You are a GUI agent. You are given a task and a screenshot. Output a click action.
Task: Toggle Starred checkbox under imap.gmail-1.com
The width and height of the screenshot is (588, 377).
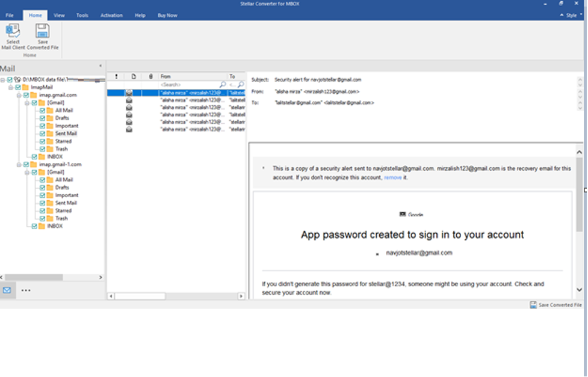coord(42,210)
